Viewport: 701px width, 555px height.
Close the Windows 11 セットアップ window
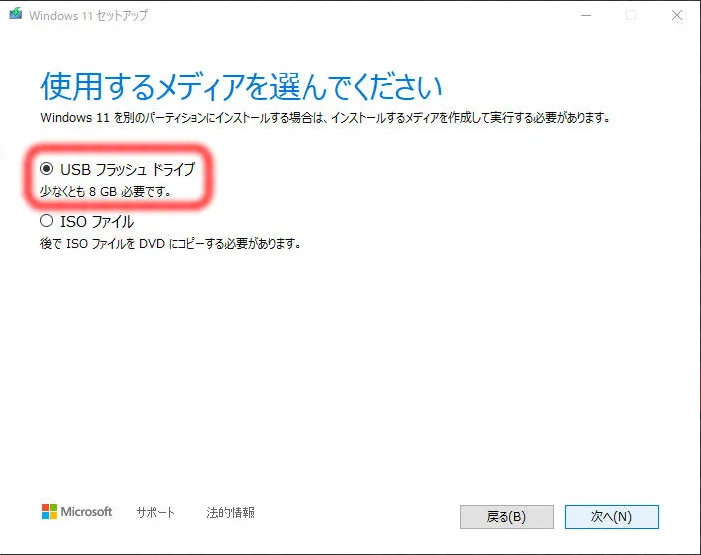point(677,15)
